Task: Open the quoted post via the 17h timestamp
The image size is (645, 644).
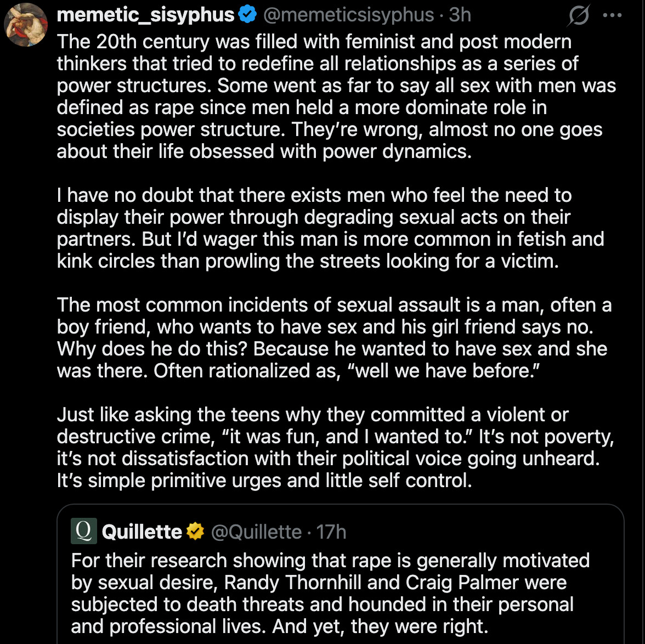Action: coord(331,532)
